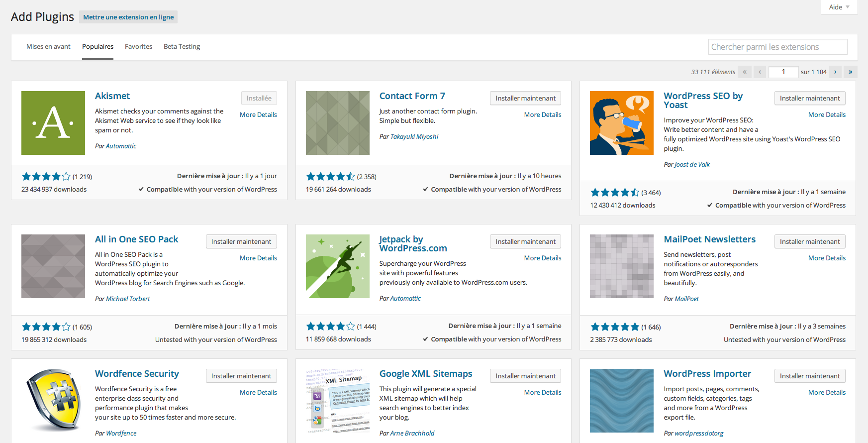Image resolution: width=868 pixels, height=443 pixels.
Task: Open the Contact Form 7 title link
Action: [412, 96]
